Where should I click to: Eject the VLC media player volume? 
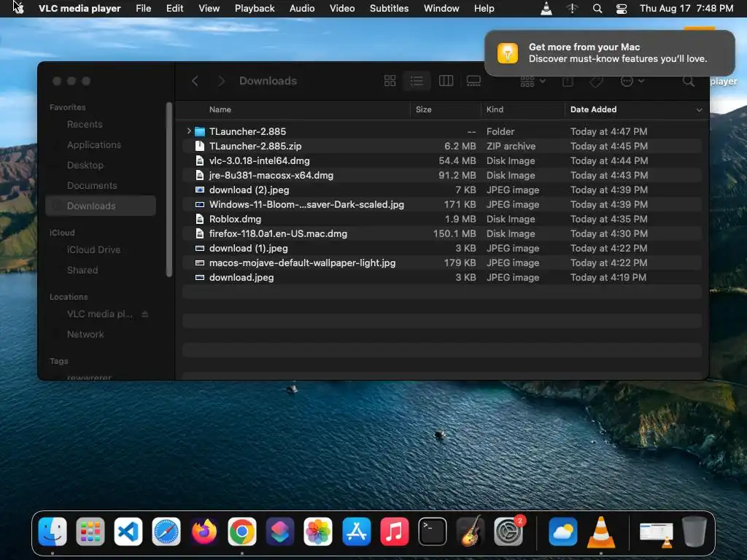(145, 314)
